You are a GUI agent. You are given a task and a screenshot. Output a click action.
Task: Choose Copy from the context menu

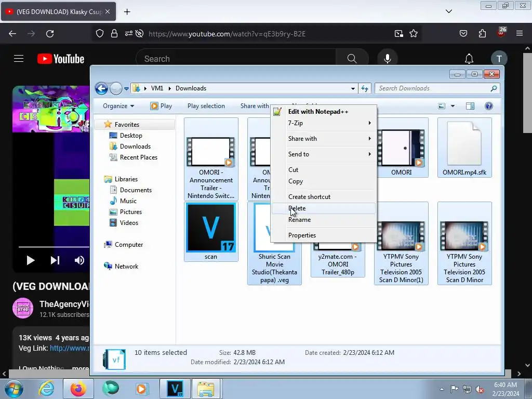[324, 181]
